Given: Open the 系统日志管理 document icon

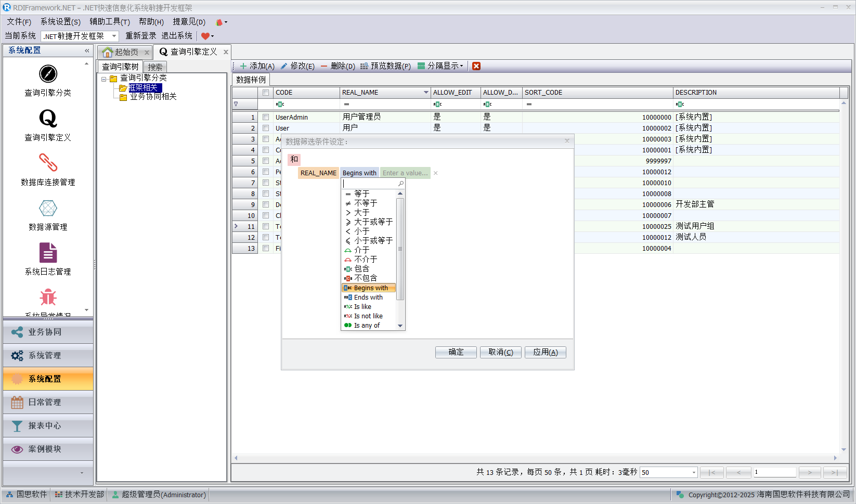Looking at the screenshot, I should tap(48, 253).
